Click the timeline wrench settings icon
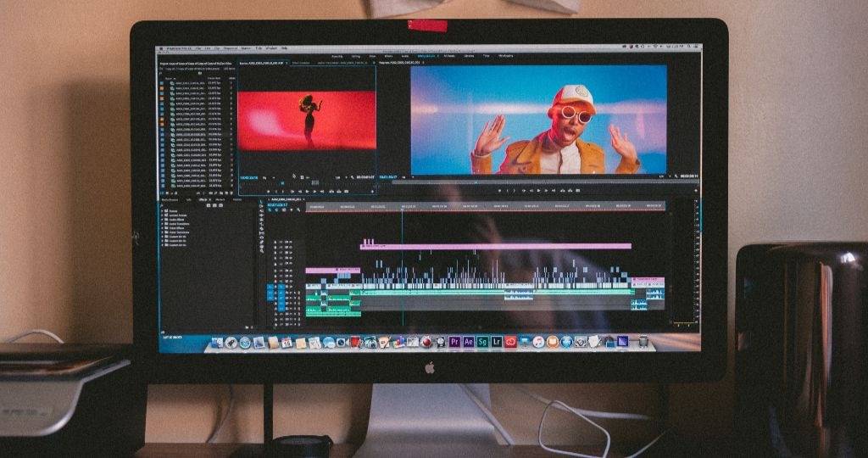868x458 pixels. [298, 209]
